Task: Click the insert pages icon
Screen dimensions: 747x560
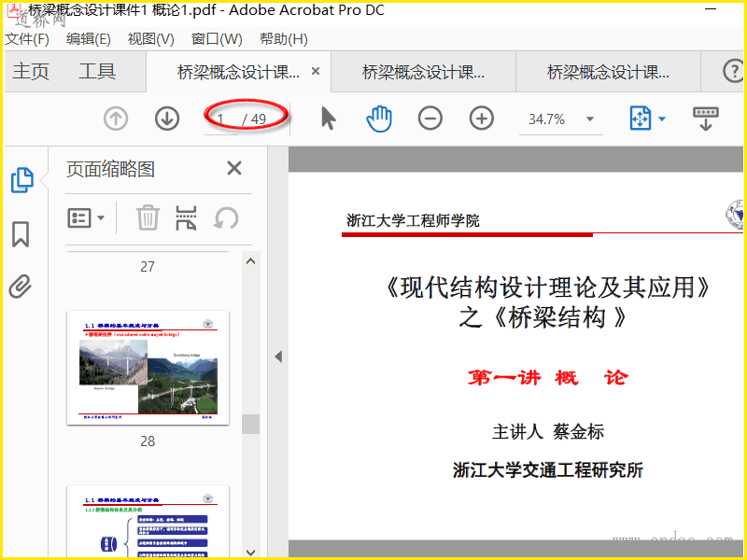Action: tap(186, 218)
